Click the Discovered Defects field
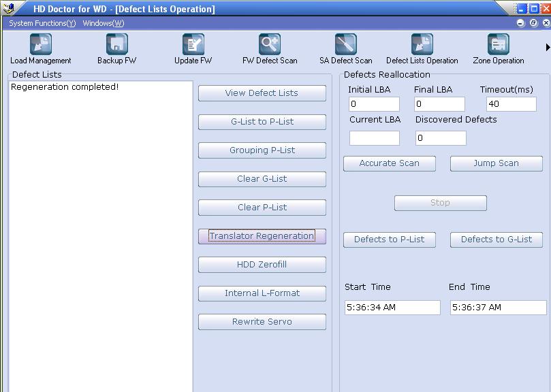 click(441, 138)
